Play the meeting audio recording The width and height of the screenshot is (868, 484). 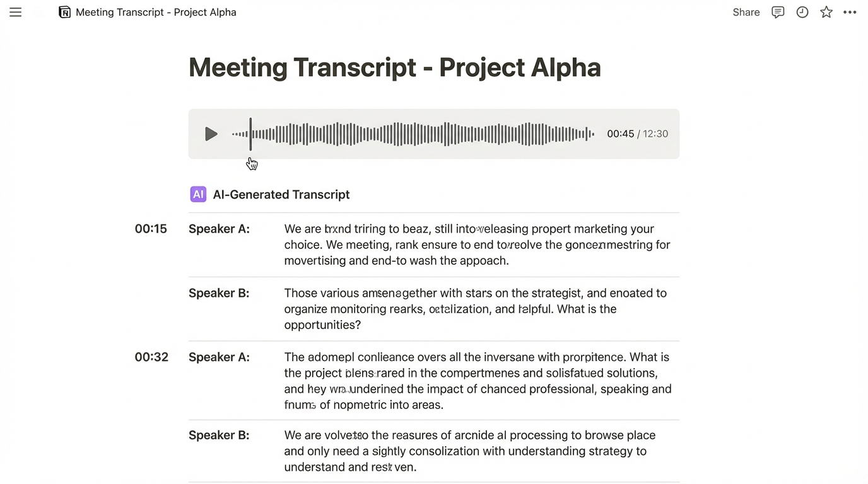point(211,134)
